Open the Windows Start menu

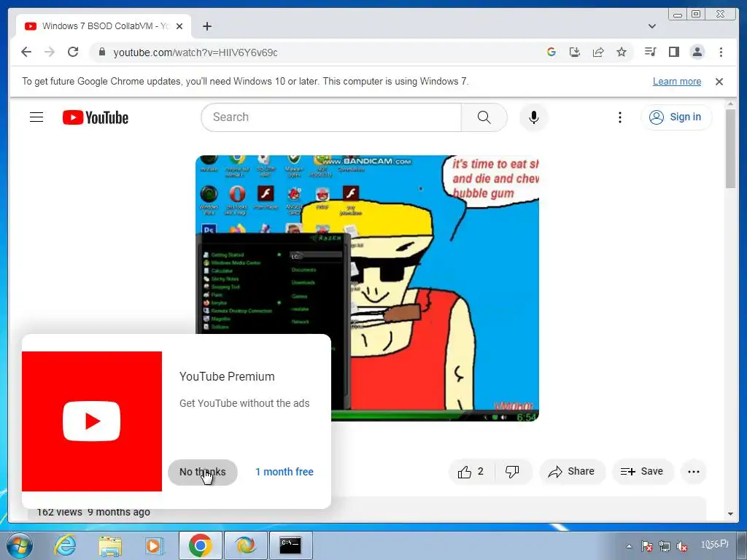pos(19,545)
